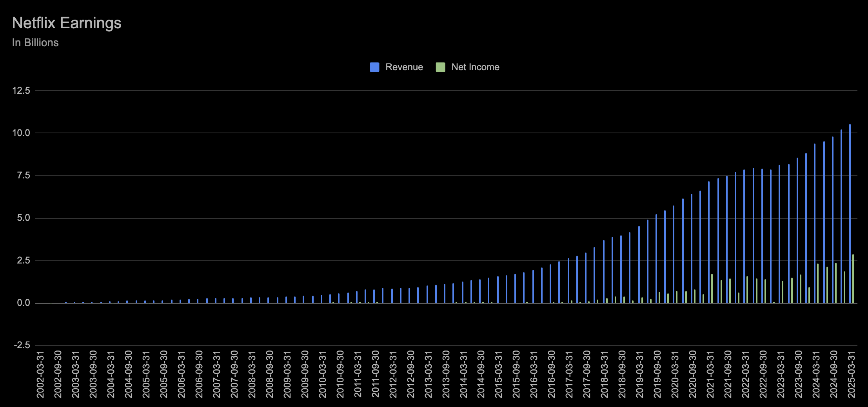Click the 7.5 y-axis label

23,175
